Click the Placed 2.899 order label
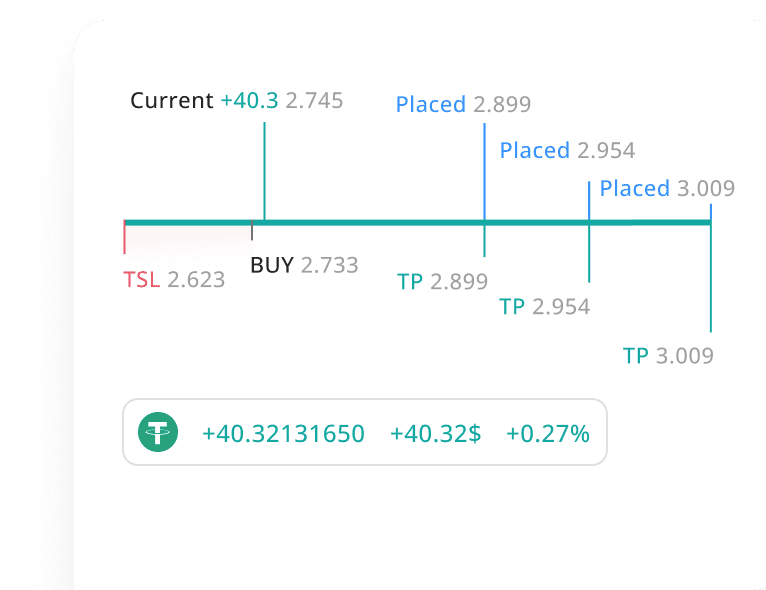Screen dimensions: 766x590 coord(463,104)
